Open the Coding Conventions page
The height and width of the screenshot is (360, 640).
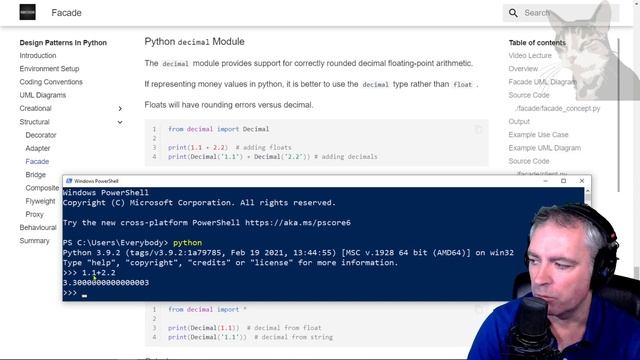pyautogui.click(x=51, y=82)
